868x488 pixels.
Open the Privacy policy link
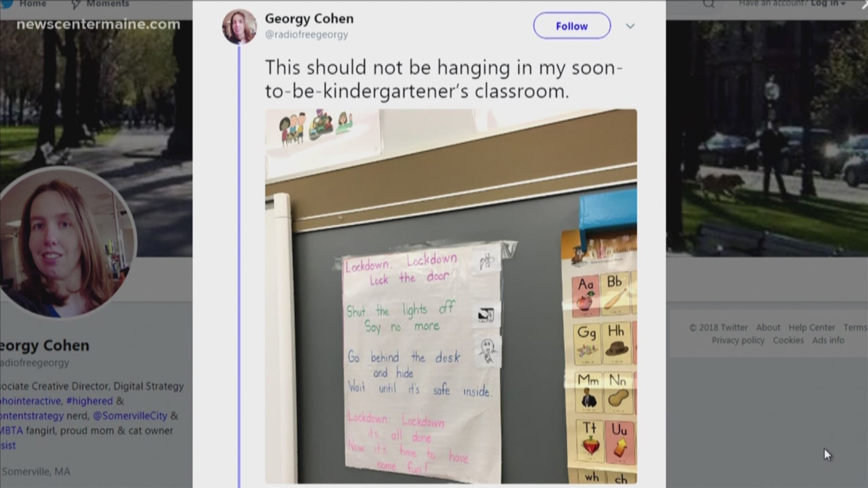coord(738,340)
